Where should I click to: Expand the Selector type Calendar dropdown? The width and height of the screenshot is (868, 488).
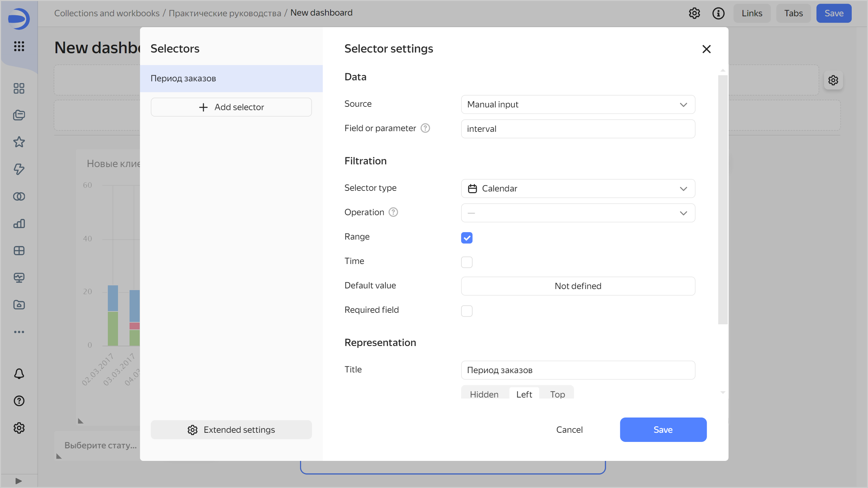tap(578, 188)
